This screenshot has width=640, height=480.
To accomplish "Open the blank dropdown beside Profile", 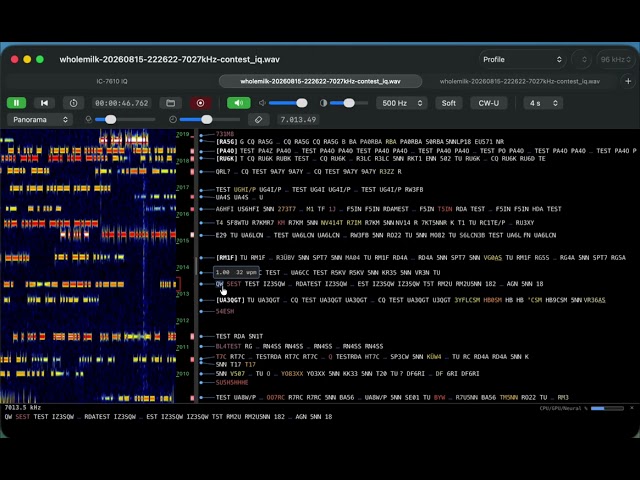I will click(581, 60).
